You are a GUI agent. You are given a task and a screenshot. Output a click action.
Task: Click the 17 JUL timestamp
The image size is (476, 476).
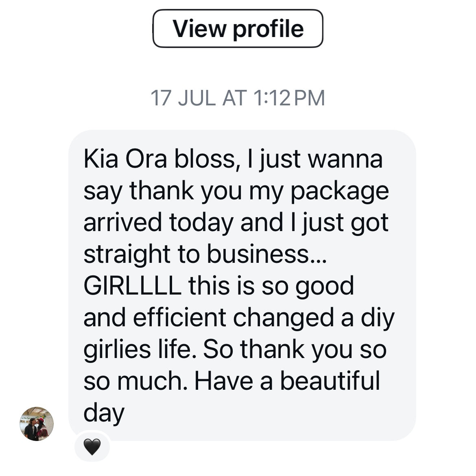(x=183, y=98)
